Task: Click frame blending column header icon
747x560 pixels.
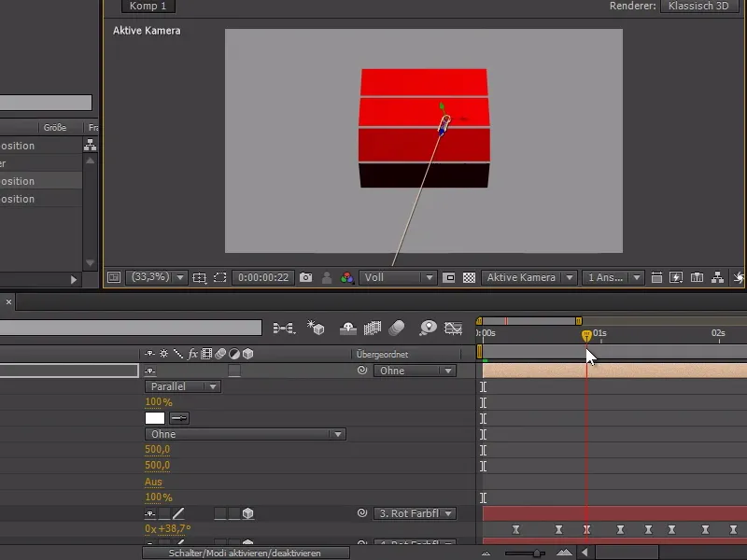Action: (x=206, y=354)
